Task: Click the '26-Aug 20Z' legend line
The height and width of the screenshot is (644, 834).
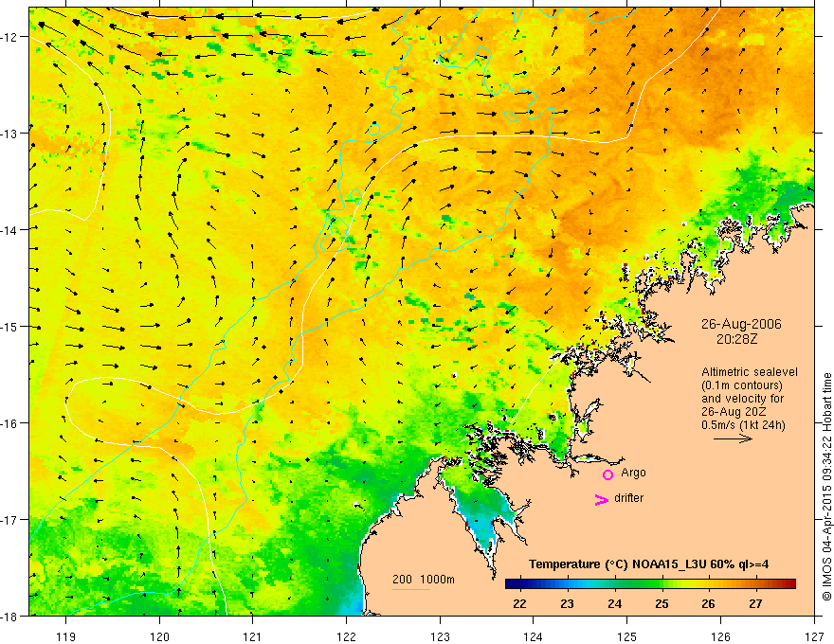Action: tap(732, 412)
